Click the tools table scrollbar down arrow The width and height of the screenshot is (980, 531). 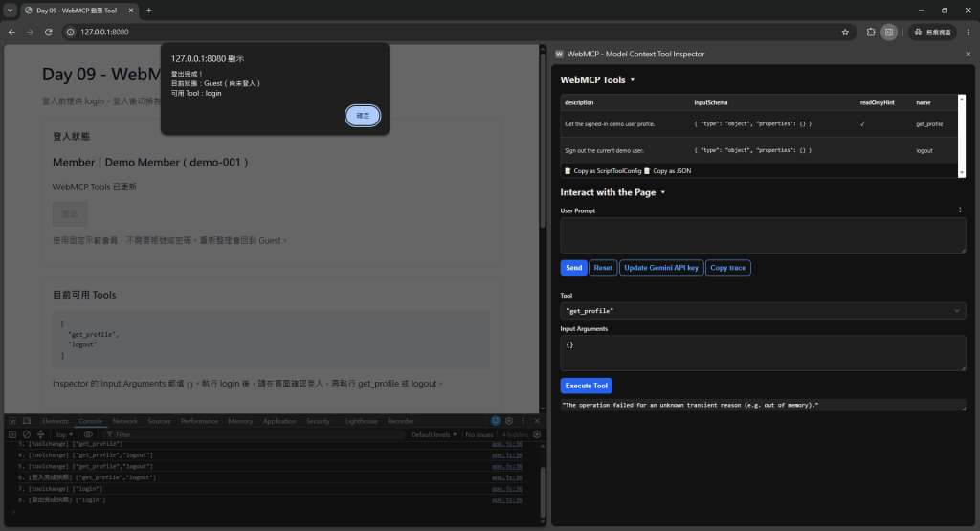click(962, 173)
